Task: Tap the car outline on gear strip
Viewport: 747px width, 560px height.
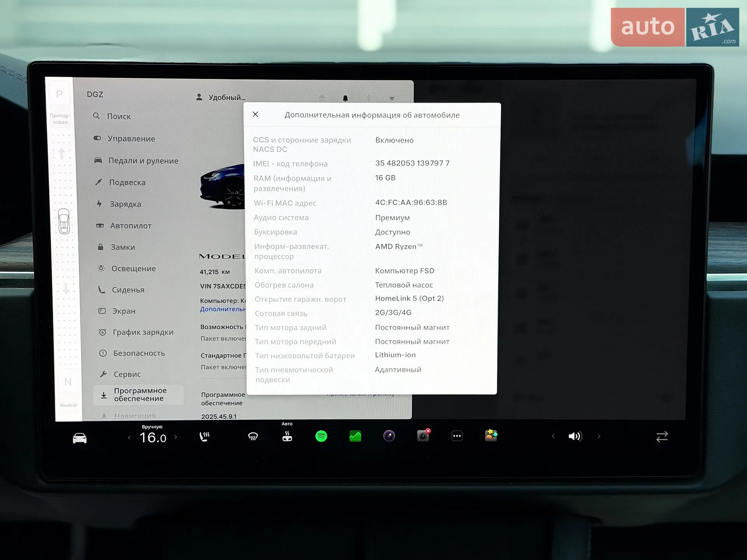Action: tap(64, 221)
